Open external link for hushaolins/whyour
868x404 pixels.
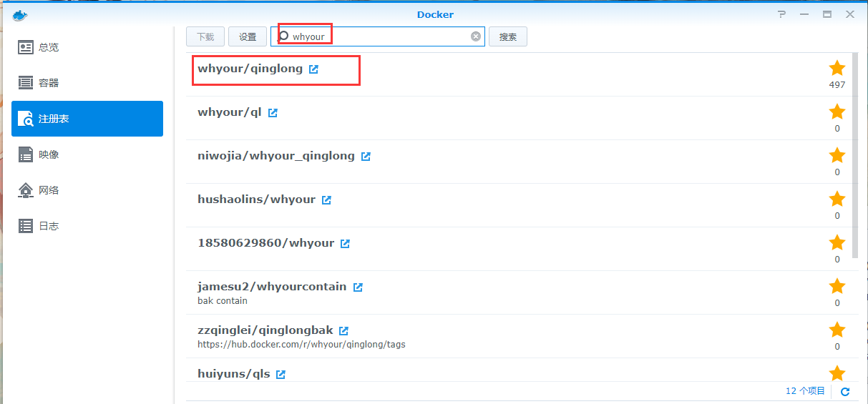(326, 200)
